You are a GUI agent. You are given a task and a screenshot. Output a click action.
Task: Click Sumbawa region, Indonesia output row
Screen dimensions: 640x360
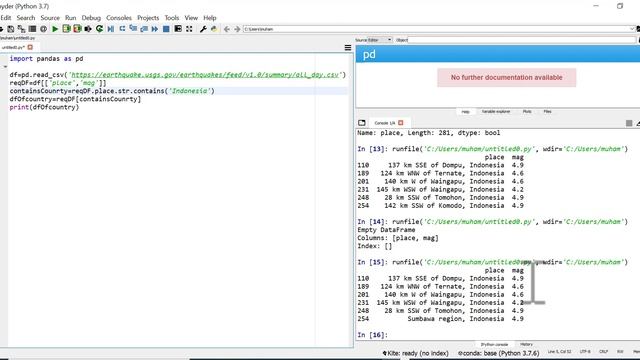[x=440, y=319]
